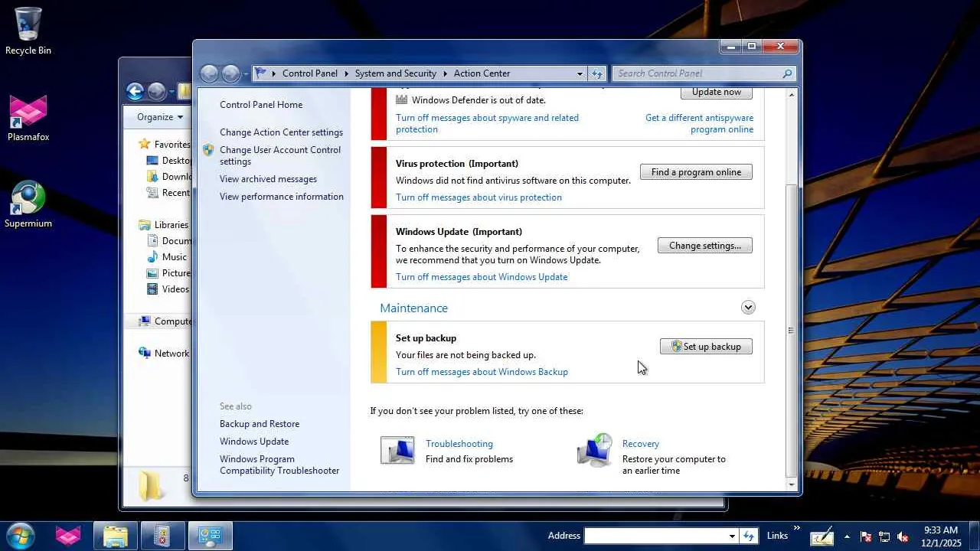Click the muted volume tray icon

(x=903, y=536)
